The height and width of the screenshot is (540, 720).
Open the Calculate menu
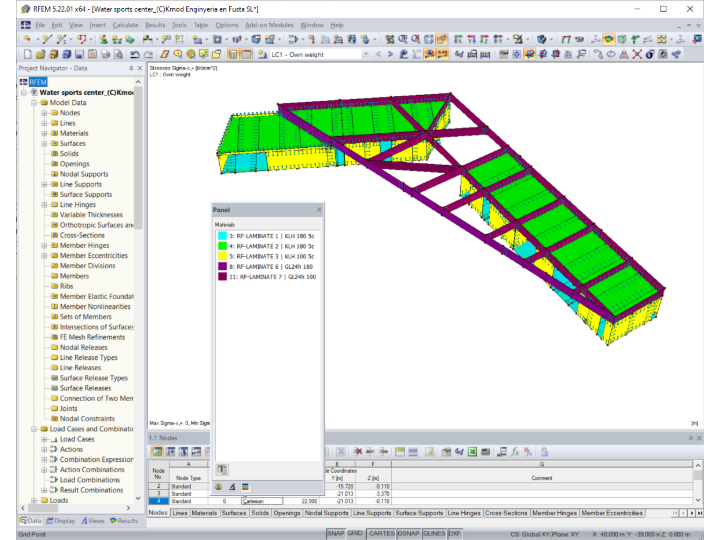[x=125, y=25]
